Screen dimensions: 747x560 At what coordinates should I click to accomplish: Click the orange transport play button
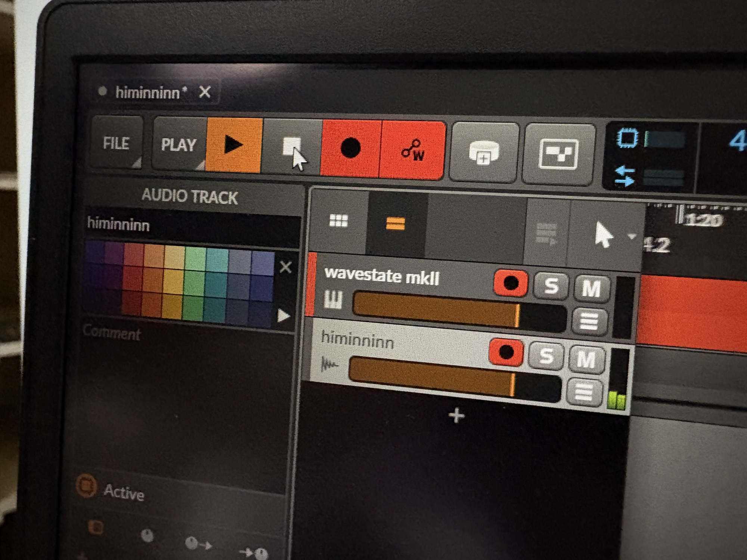click(234, 145)
